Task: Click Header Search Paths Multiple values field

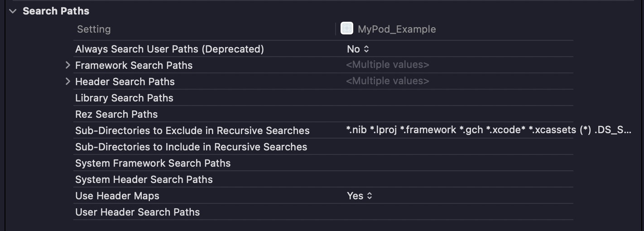Action: 387,82
